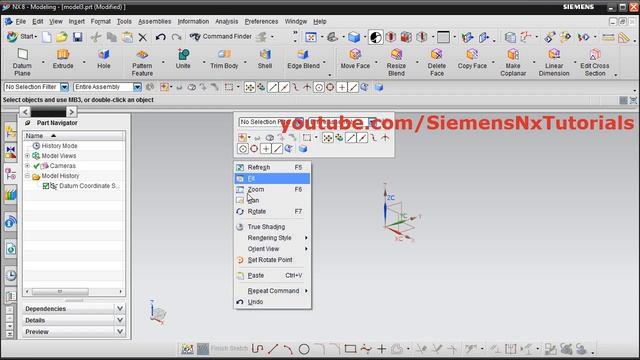Sort by the Name column header

point(73,136)
